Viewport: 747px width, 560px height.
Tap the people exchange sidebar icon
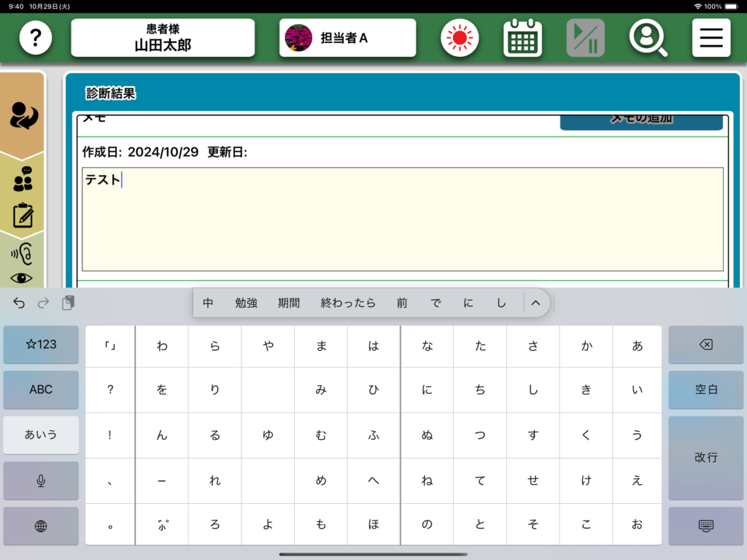(x=23, y=116)
